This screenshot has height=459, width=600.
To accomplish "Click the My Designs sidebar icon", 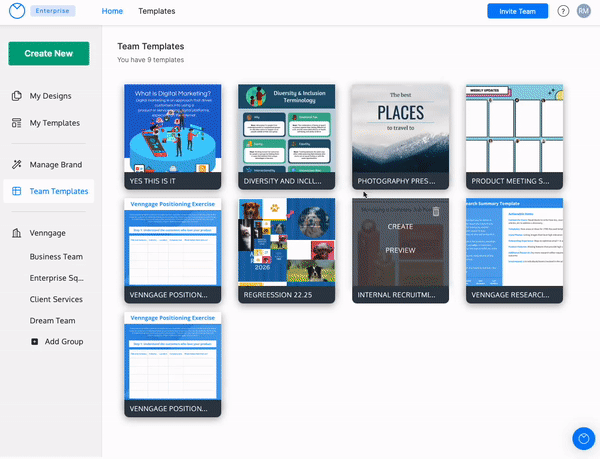I will click(17, 96).
